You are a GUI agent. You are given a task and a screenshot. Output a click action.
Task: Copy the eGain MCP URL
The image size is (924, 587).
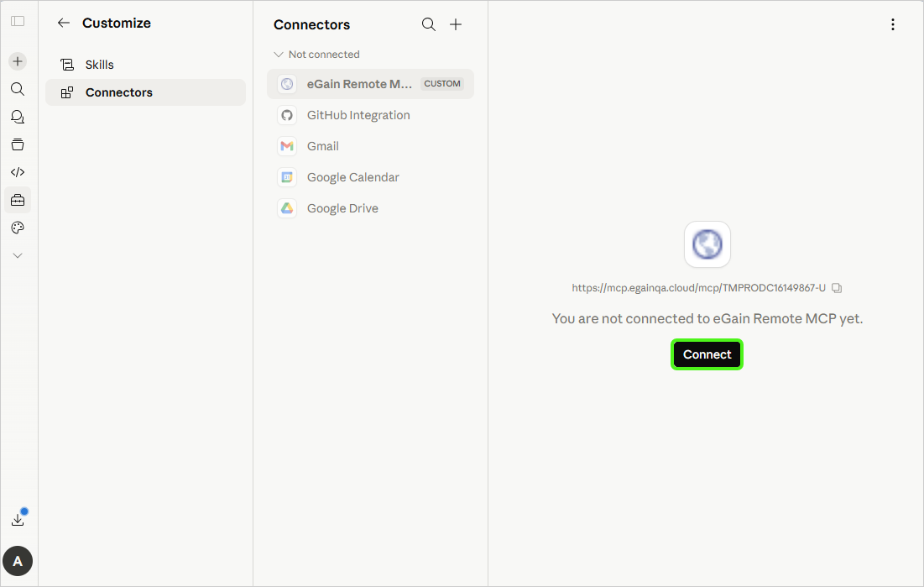[x=837, y=288]
